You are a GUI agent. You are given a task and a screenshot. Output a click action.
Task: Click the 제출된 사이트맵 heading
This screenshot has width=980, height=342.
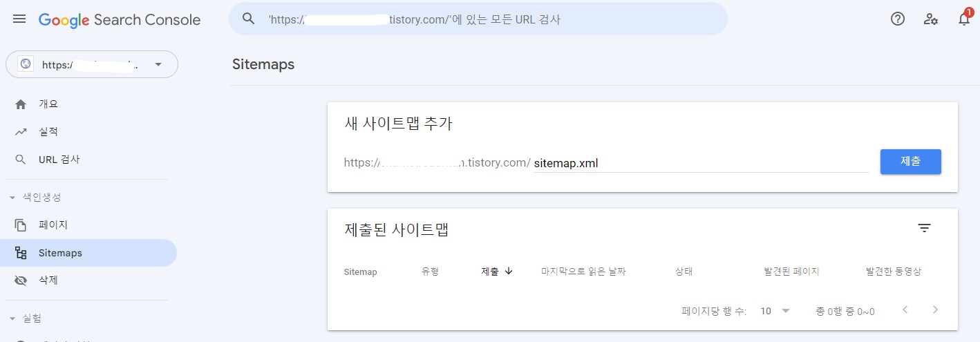tap(397, 229)
